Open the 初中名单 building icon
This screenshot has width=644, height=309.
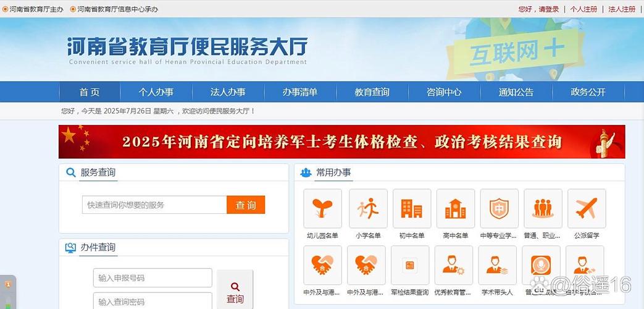tap(411, 208)
